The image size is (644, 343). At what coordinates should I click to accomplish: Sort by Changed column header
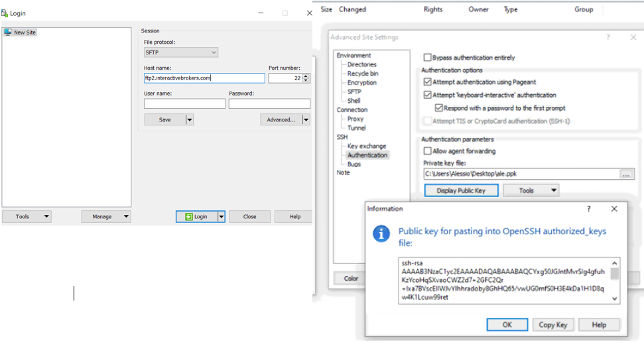tap(352, 9)
